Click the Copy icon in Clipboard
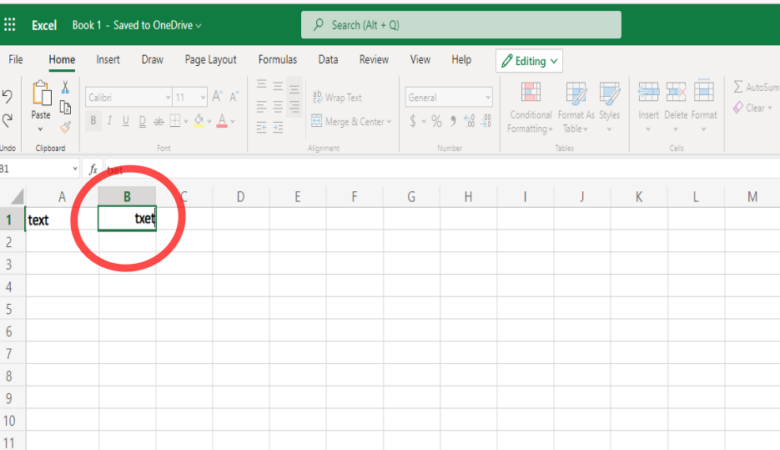 66,107
